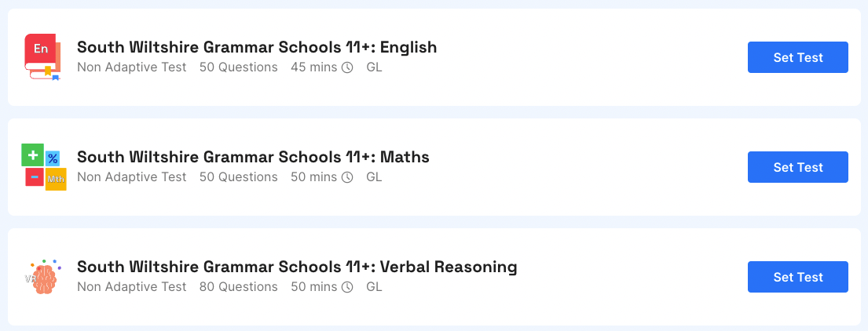Image resolution: width=868 pixels, height=331 pixels.
Task: Click the clock icon beside 45 mins
Action: [347, 67]
